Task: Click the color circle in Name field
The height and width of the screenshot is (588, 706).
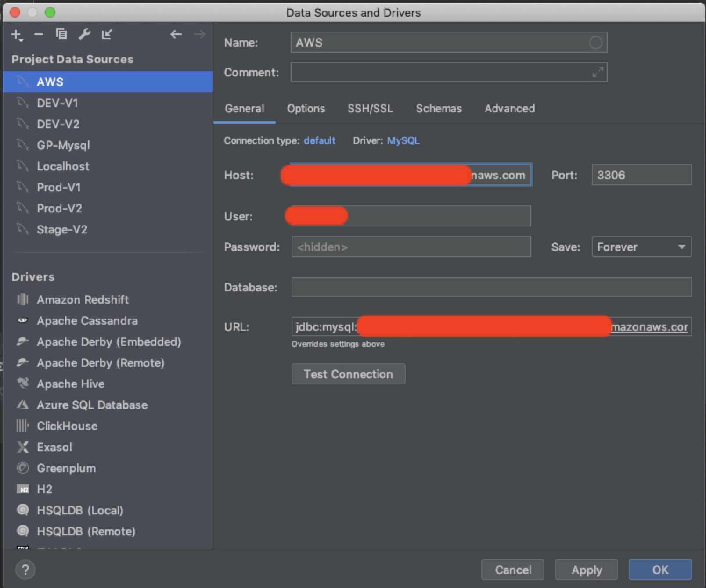Action: point(595,43)
